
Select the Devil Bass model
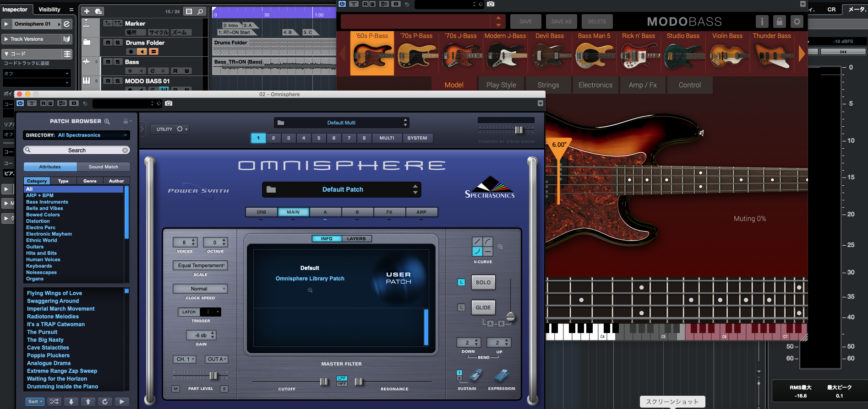pyautogui.click(x=550, y=53)
